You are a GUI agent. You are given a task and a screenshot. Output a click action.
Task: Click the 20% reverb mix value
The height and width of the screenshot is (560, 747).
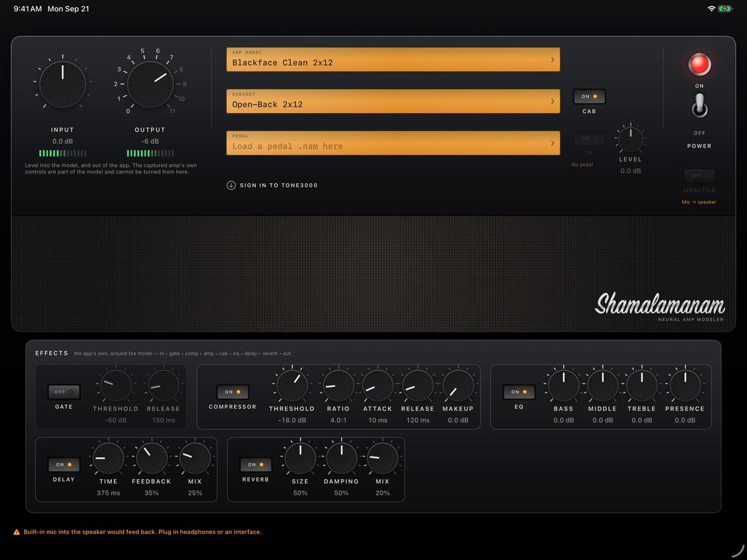coord(382,493)
